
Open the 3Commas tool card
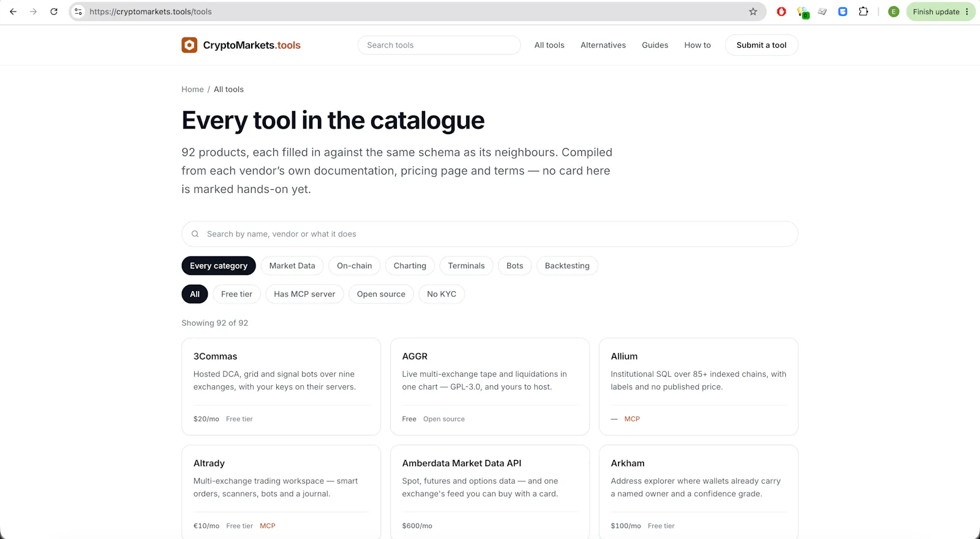[x=281, y=386]
